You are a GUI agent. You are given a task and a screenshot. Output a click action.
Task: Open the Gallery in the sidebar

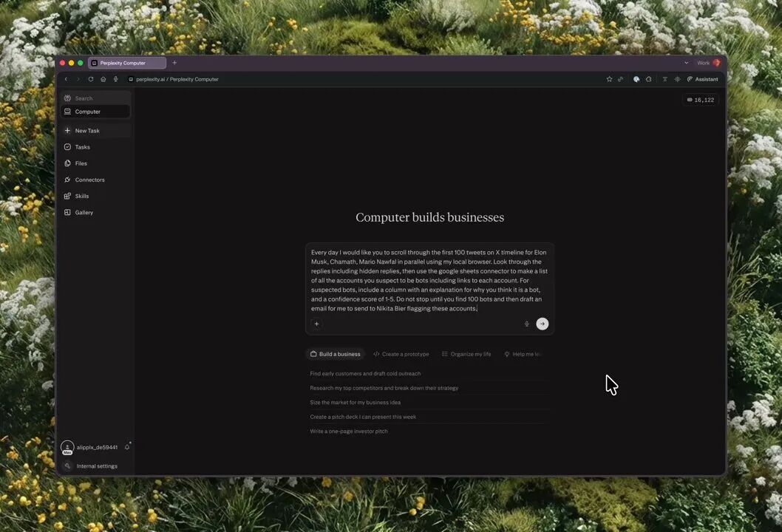click(x=84, y=212)
